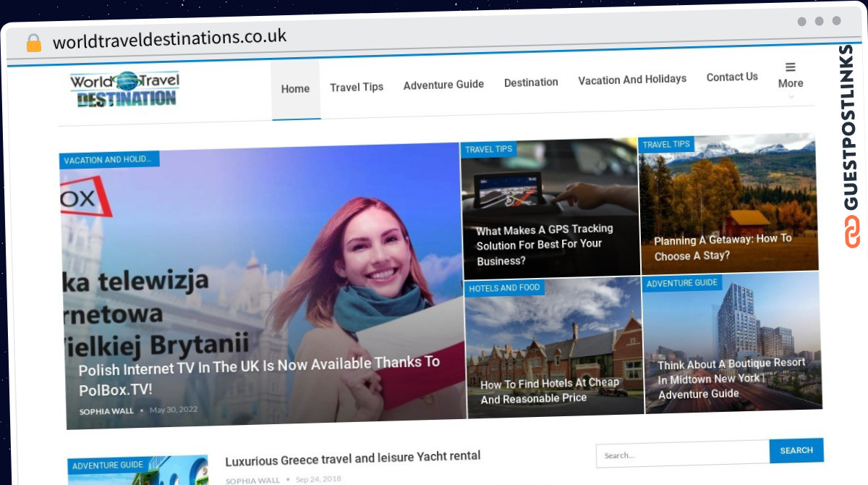
Task: Click the Hotels And Food category tag
Action: pyautogui.click(x=505, y=288)
